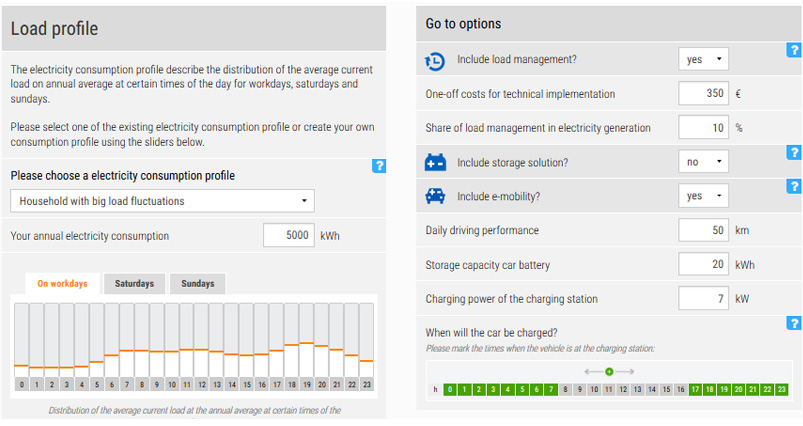Toggle charging hour 17 off
The height and width of the screenshot is (426, 803).
pos(695,389)
